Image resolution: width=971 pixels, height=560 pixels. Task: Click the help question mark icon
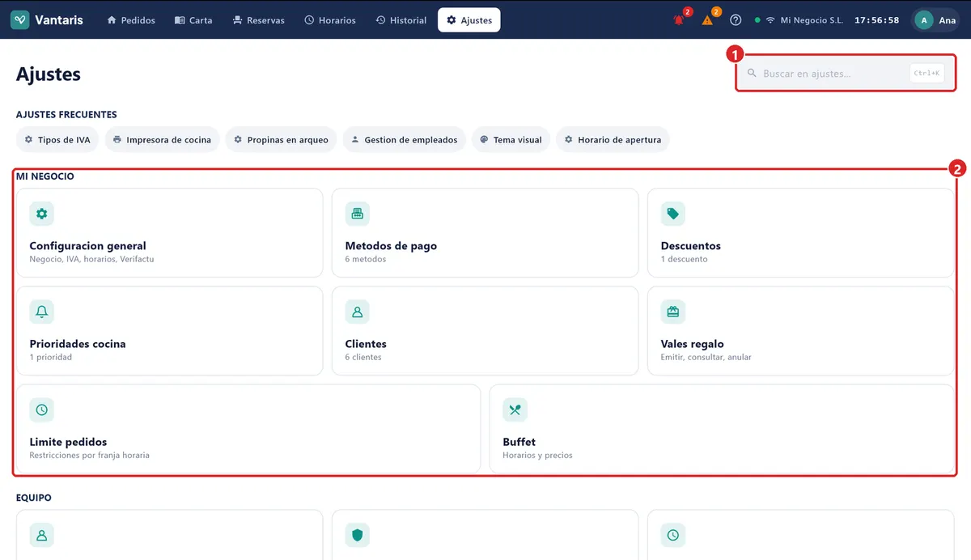coord(736,20)
